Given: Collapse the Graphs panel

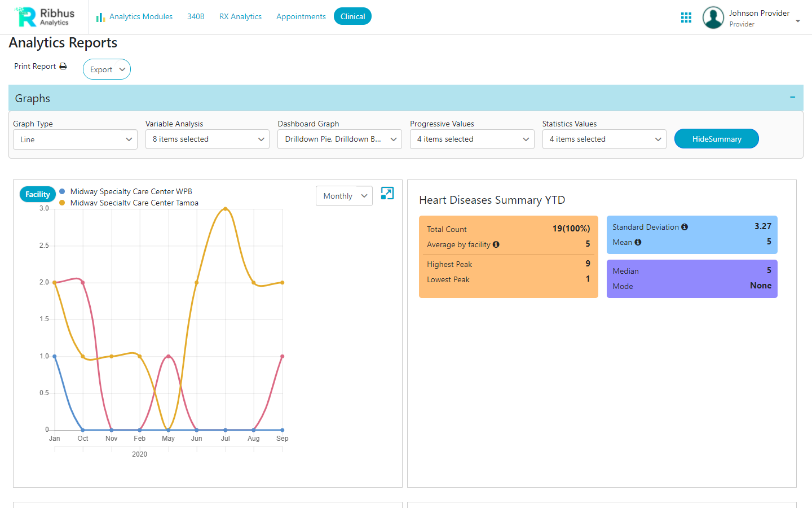Looking at the screenshot, I should pyautogui.click(x=792, y=97).
